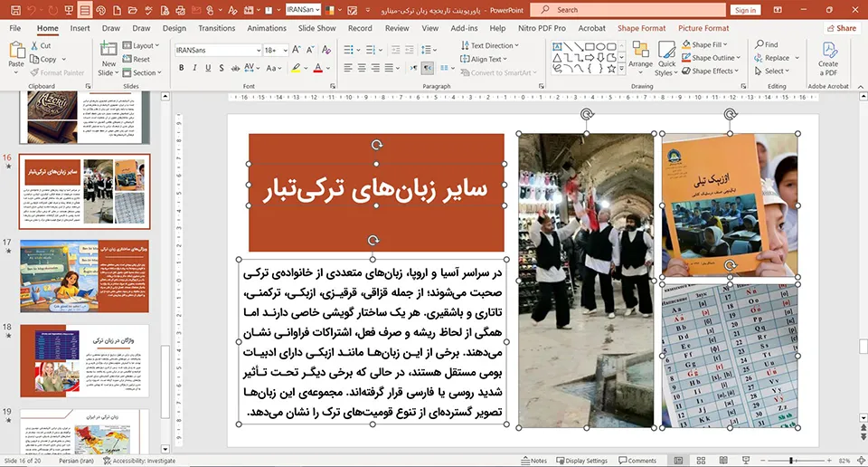The height and width of the screenshot is (467, 868).
Task: Click the Search box in title bar
Action: [627, 10]
